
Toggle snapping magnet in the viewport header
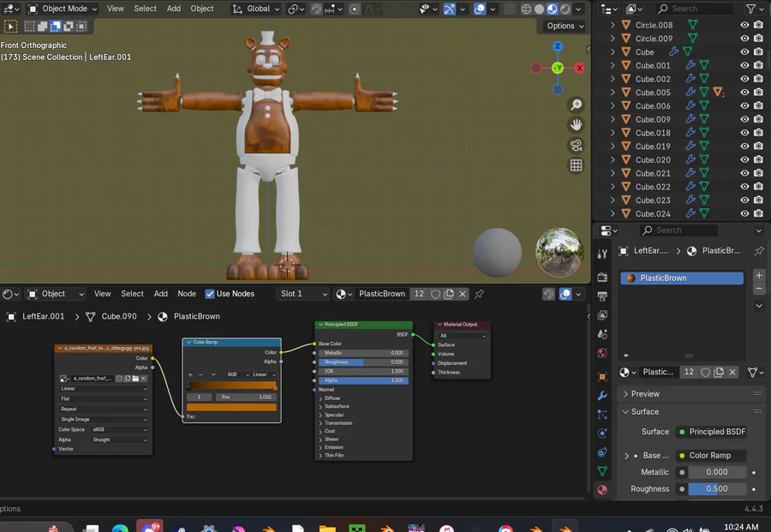[316, 9]
